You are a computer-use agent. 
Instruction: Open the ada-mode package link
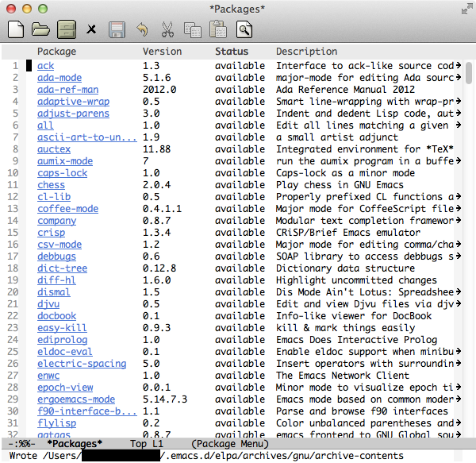click(x=59, y=78)
